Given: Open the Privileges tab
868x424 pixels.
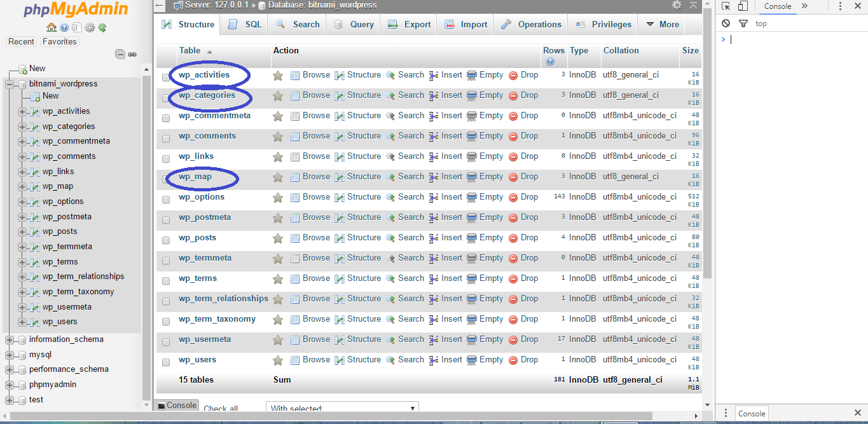Looking at the screenshot, I should tap(603, 24).
